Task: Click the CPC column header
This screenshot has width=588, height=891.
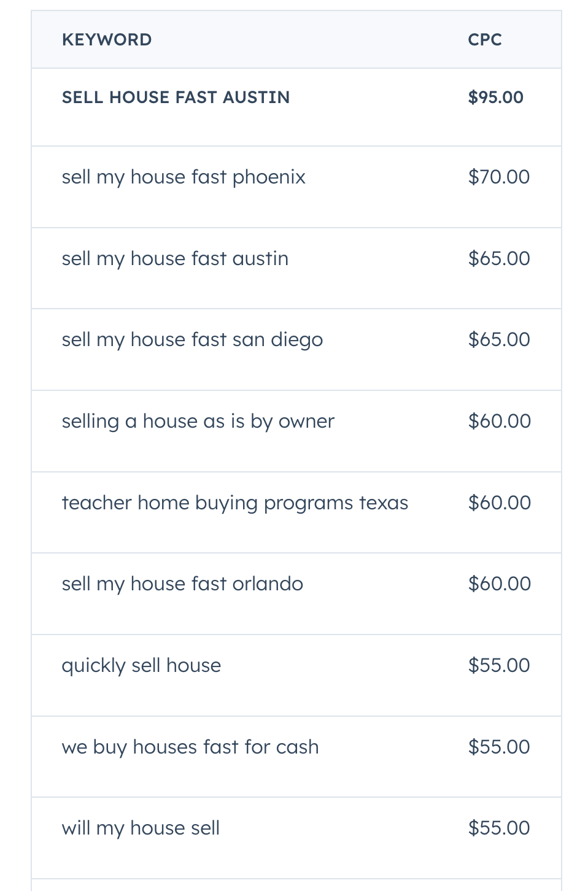Action: (x=485, y=40)
